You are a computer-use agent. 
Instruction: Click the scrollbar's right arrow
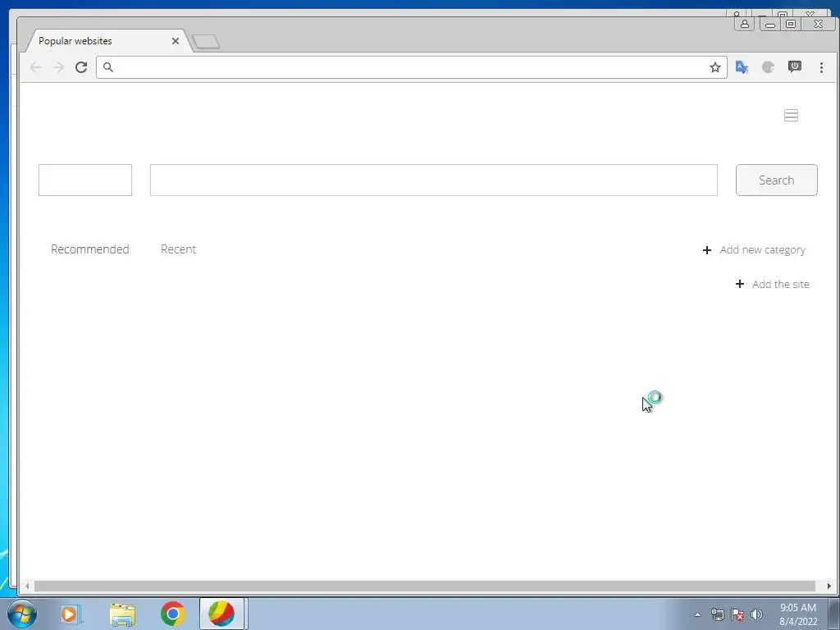click(829, 586)
